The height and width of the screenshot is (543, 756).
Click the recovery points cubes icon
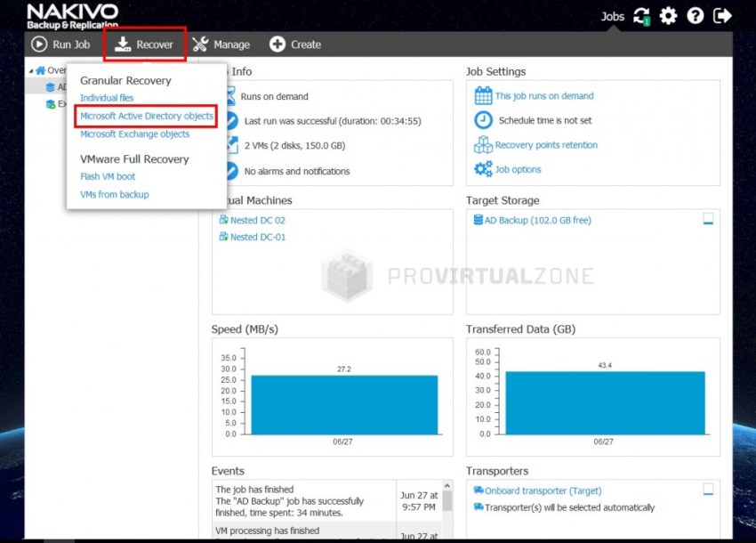[483, 144]
